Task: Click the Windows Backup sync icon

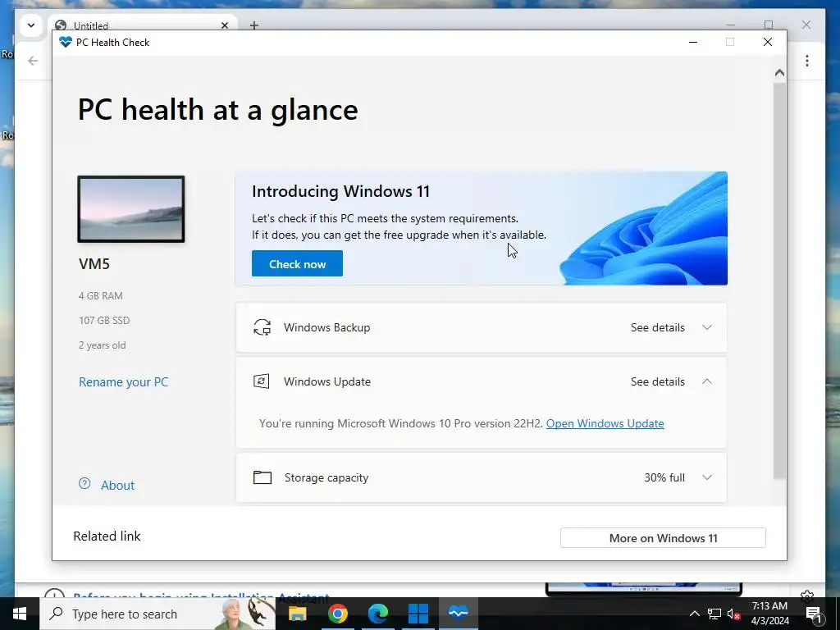Action: coord(262,327)
